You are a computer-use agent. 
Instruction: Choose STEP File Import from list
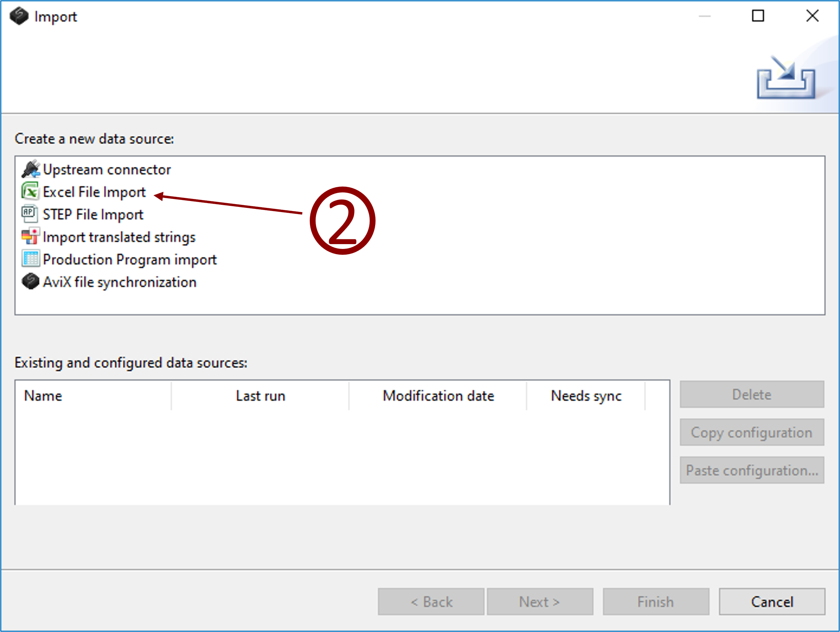pos(93,215)
